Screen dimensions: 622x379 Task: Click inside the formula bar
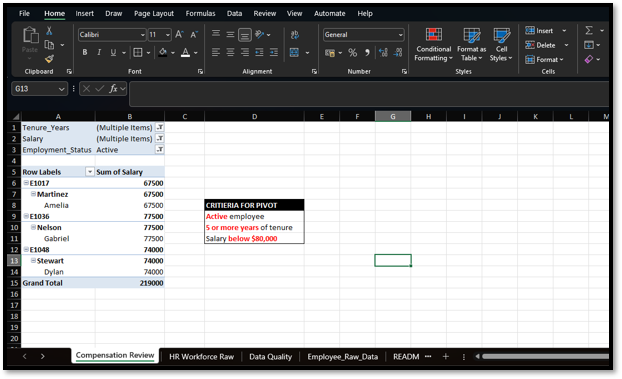point(369,94)
